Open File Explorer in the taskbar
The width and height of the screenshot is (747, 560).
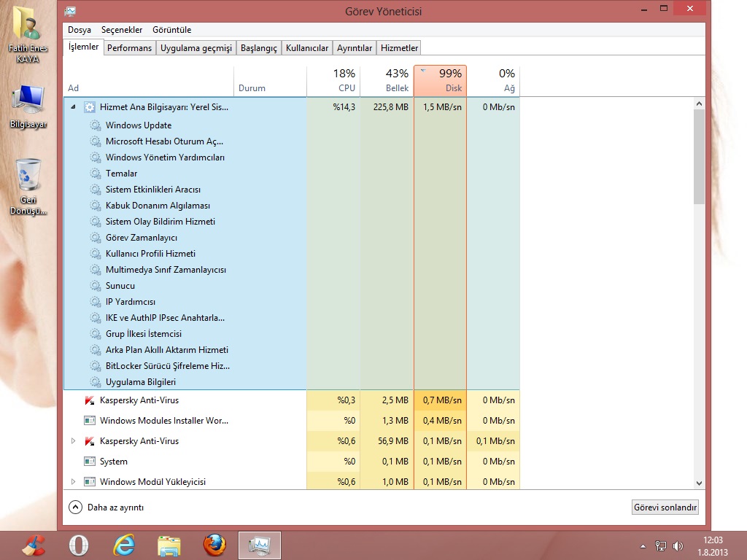[x=169, y=545]
